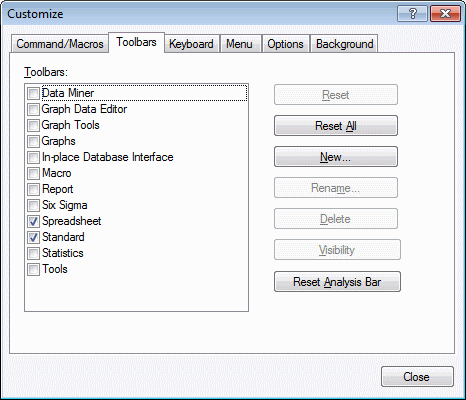
Task: Close the Customize dialog via Close button
Action: (x=417, y=377)
